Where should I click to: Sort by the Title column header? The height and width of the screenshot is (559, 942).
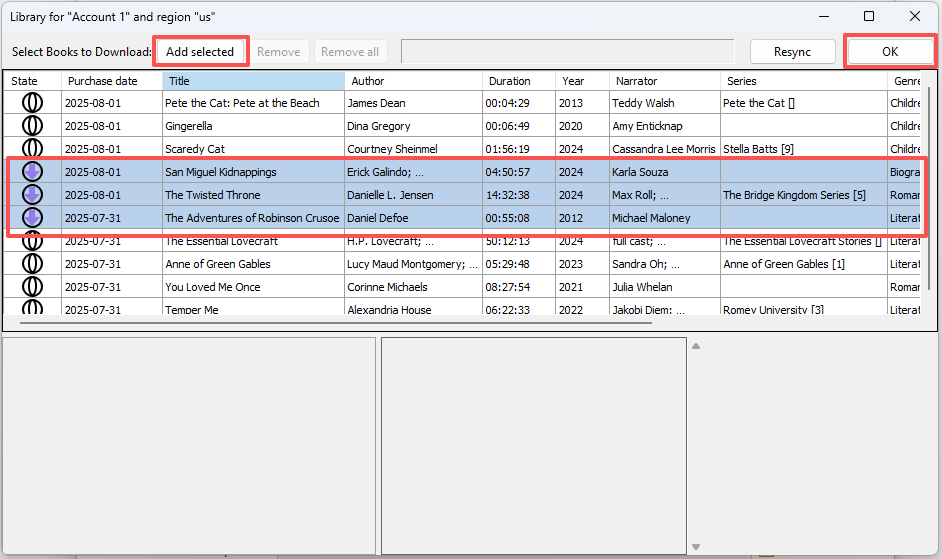[x=253, y=81]
